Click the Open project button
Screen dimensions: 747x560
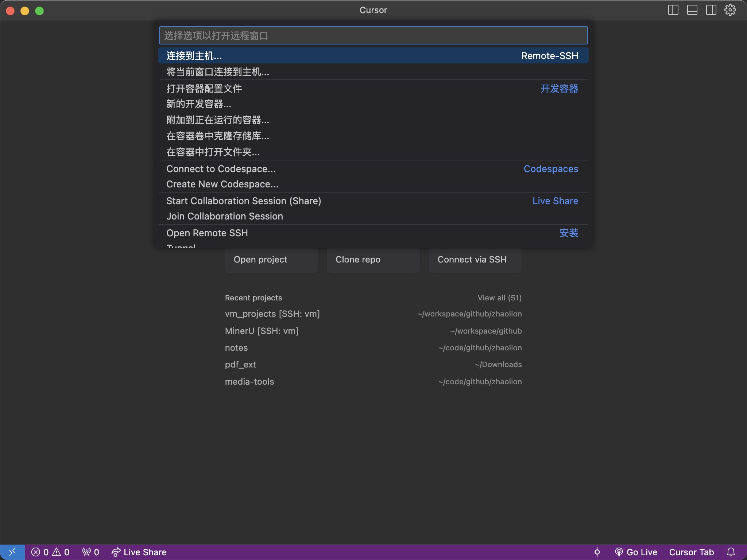coord(271,260)
